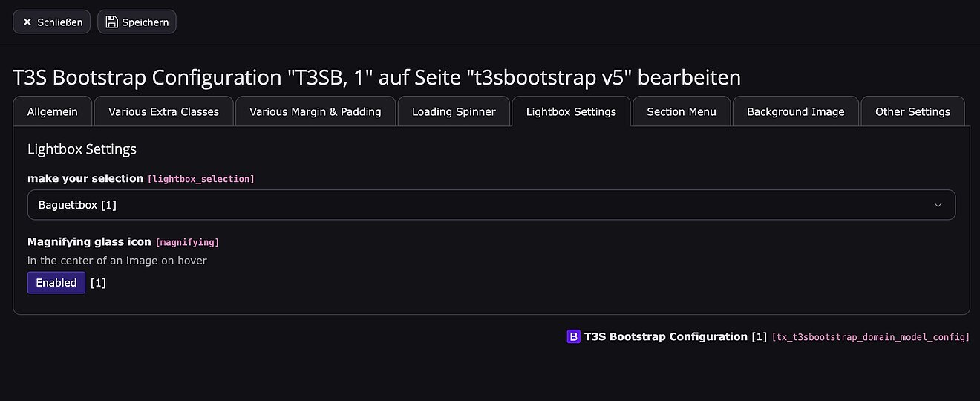Select the Various Margin & Padding tab
This screenshot has width=980, height=401.
pos(316,112)
